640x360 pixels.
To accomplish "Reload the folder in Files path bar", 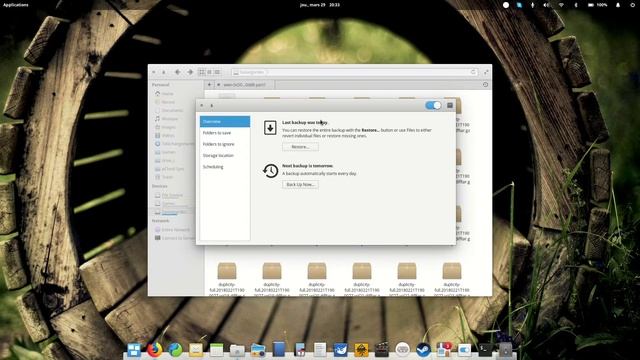I will 473,72.
